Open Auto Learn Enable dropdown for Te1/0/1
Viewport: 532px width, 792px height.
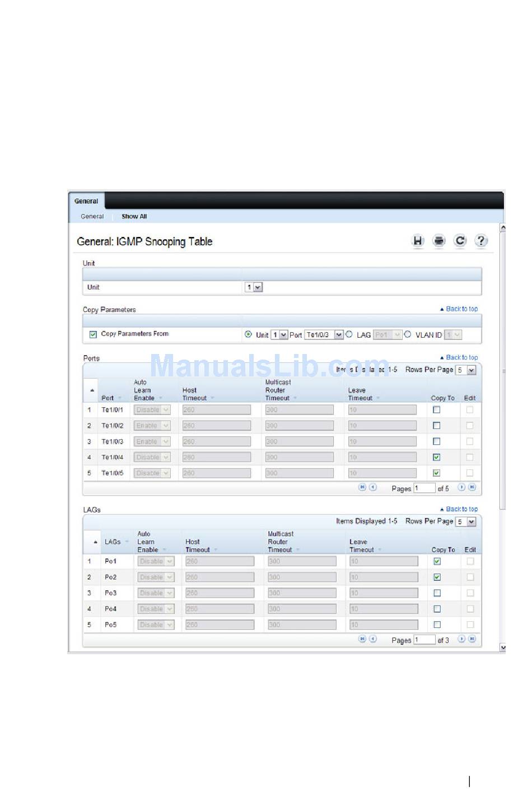click(152, 410)
